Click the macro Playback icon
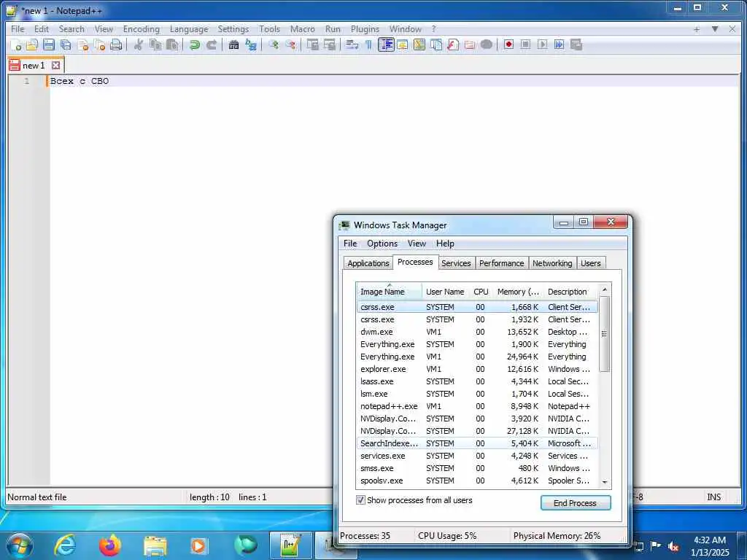Image resolution: width=747 pixels, height=560 pixels. (542, 44)
